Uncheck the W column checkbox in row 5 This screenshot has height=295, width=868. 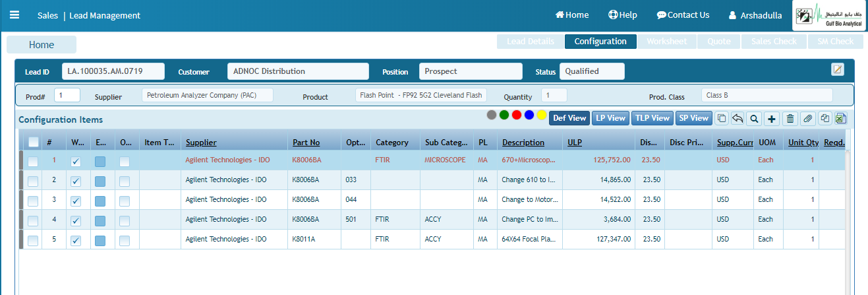click(x=76, y=240)
